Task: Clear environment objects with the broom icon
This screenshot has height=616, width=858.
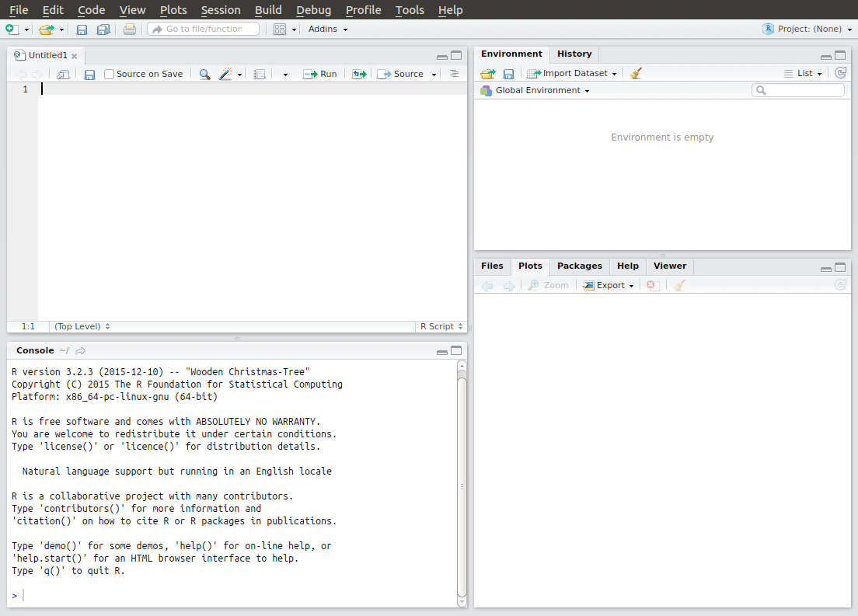Action: tap(635, 73)
